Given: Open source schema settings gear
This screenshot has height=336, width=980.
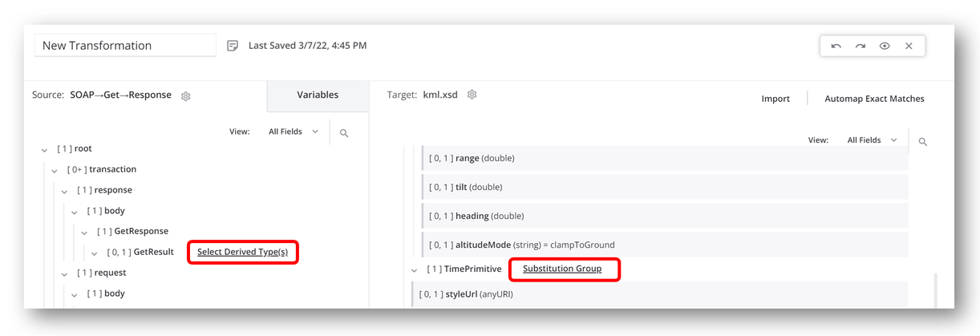Looking at the screenshot, I should 186,96.
